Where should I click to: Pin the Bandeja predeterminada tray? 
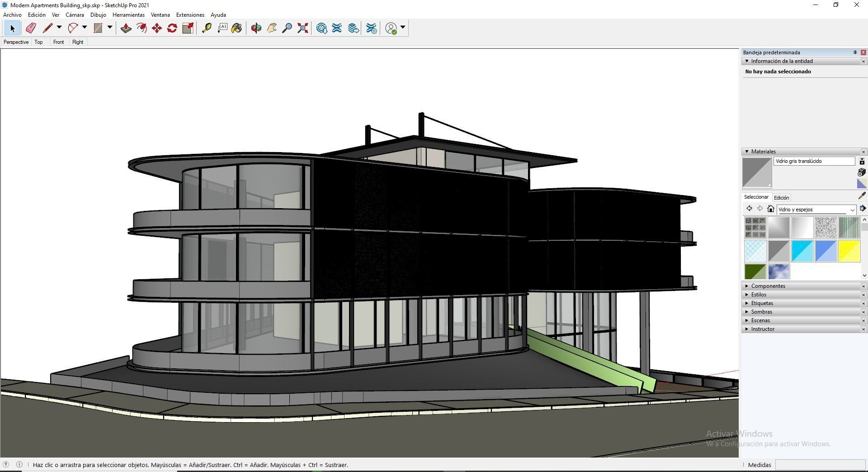[x=855, y=52]
